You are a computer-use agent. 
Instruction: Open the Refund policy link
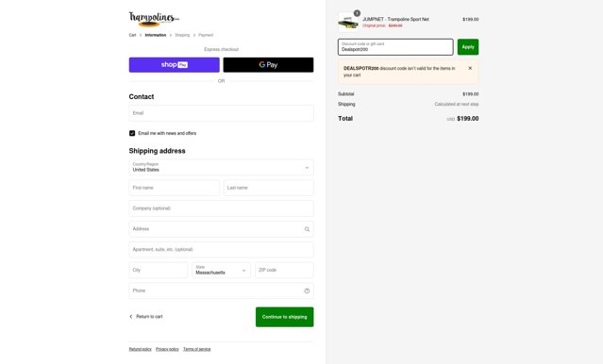141,350
